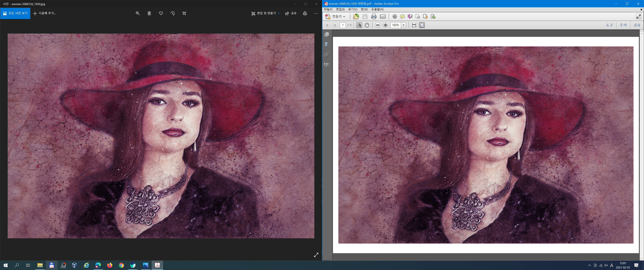644x270 pixels.
Task: Select the text highlight tool
Action: (410, 16)
